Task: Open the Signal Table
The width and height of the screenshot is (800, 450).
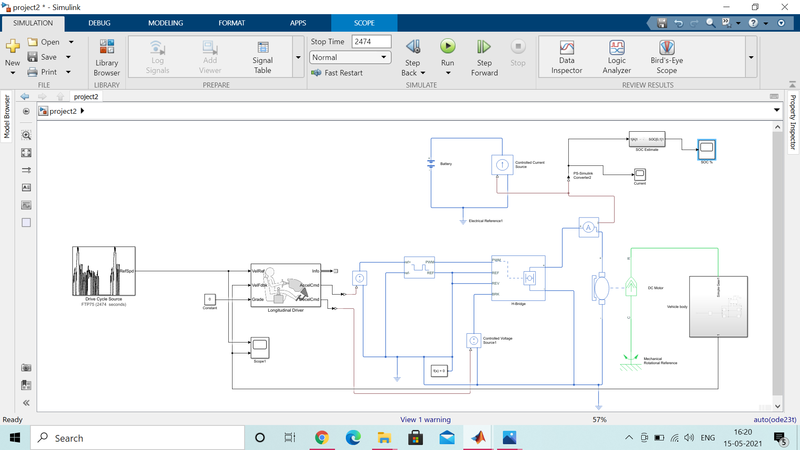Action: (263, 57)
